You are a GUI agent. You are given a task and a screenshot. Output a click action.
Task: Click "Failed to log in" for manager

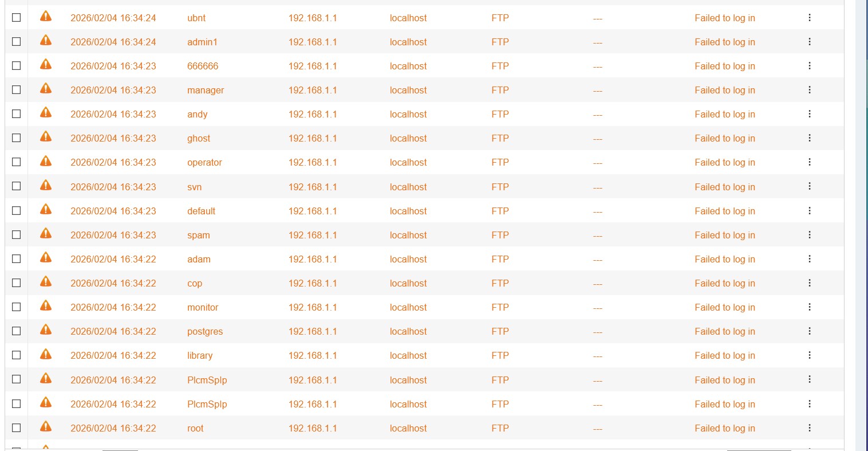(x=724, y=90)
